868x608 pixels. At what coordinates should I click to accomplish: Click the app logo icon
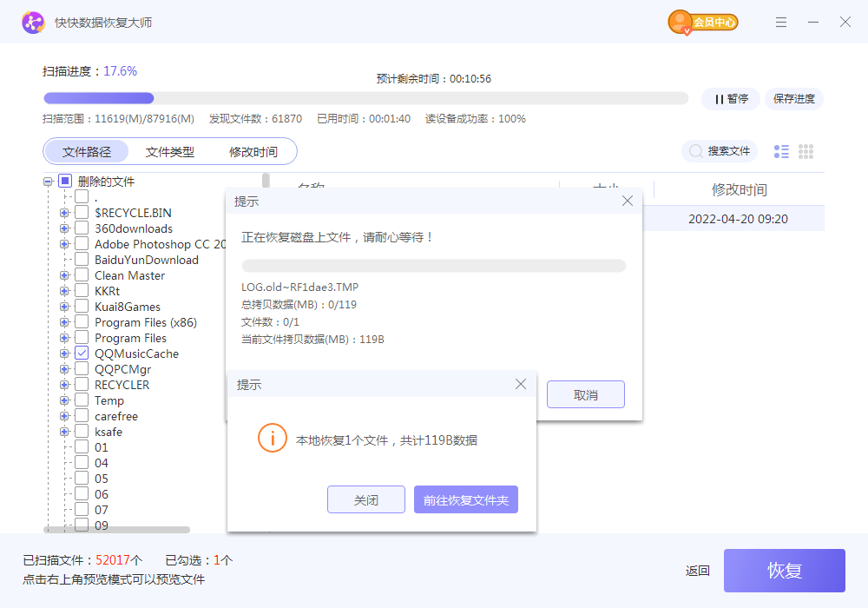[33, 23]
